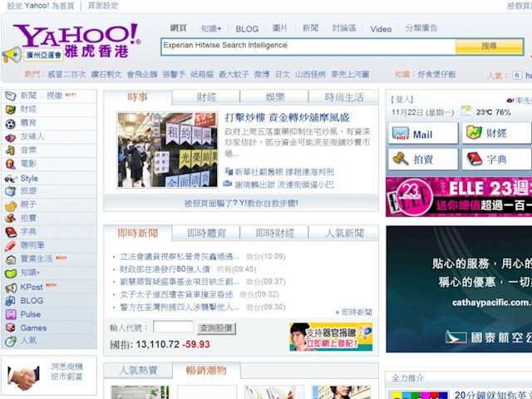The width and height of the screenshot is (532, 399).
Task: Switch to the 娛樂 tab
Action: point(274,97)
